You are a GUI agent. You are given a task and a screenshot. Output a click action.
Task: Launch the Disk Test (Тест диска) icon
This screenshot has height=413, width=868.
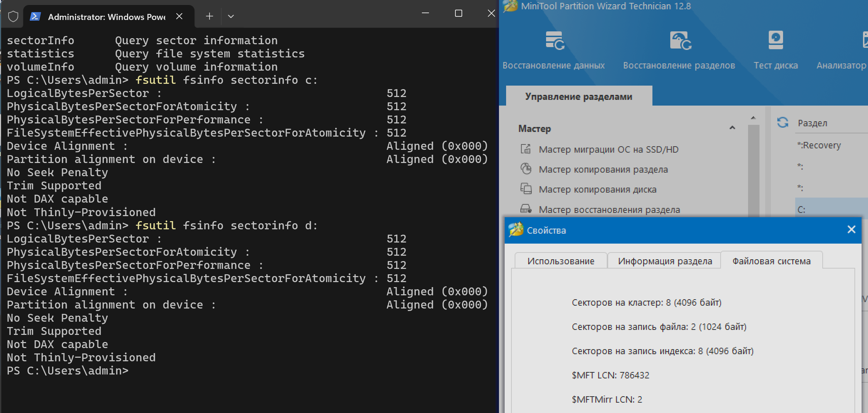pos(776,40)
